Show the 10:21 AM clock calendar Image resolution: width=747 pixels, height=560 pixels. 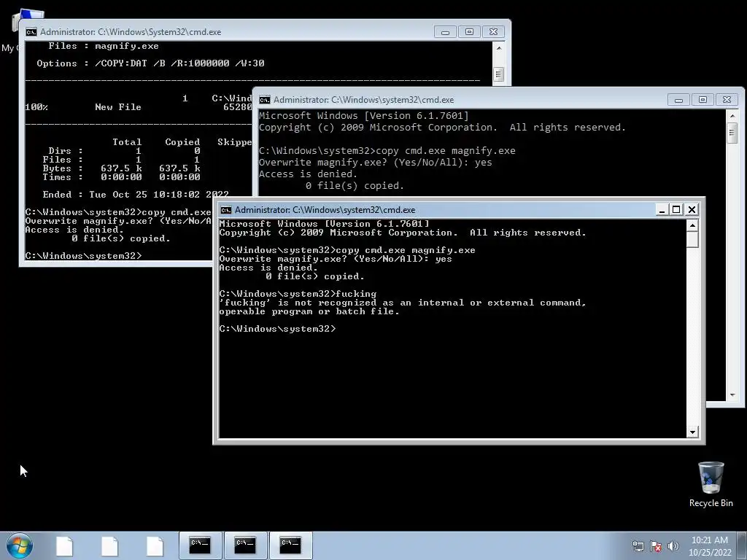710,546
